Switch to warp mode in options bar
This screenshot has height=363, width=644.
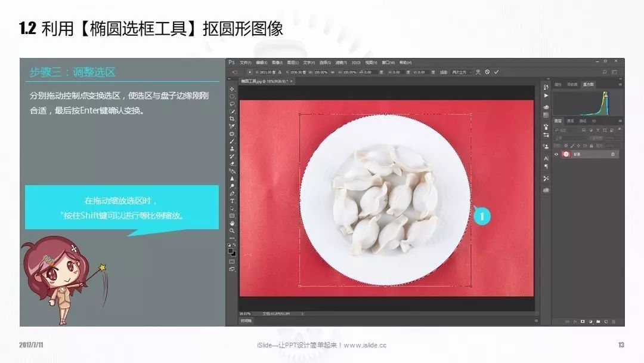(x=478, y=72)
